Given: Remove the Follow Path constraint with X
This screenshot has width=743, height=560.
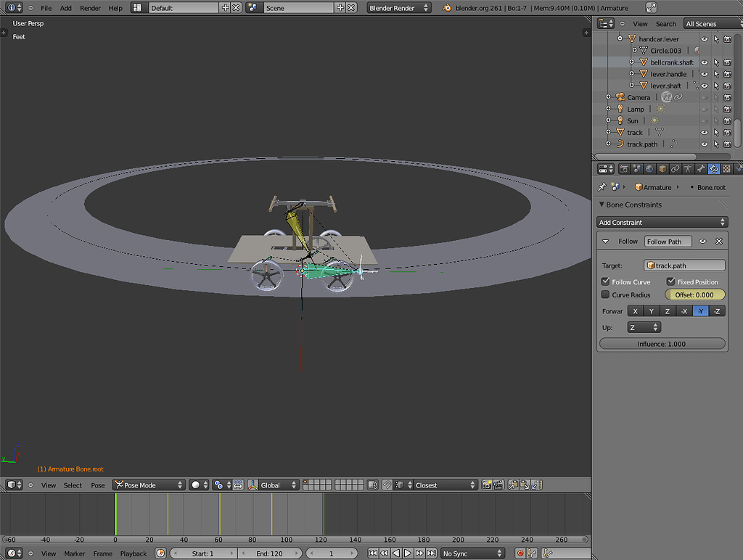Looking at the screenshot, I should (x=719, y=241).
